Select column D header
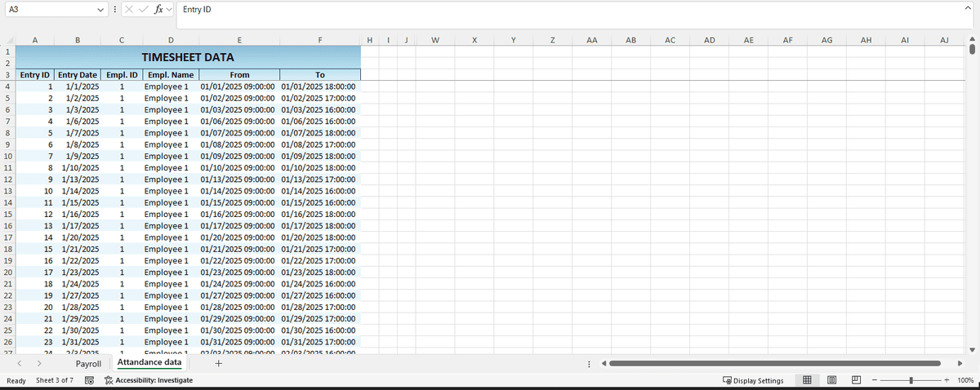Viewport: 980px width, 390px height. (170, 39)
